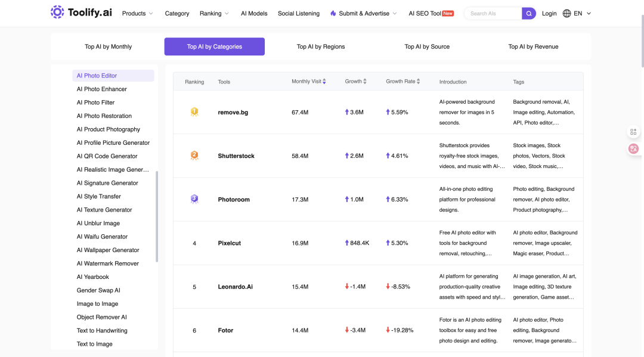Click the gold rank 1 medal for remove.bg

coord(194,111)
